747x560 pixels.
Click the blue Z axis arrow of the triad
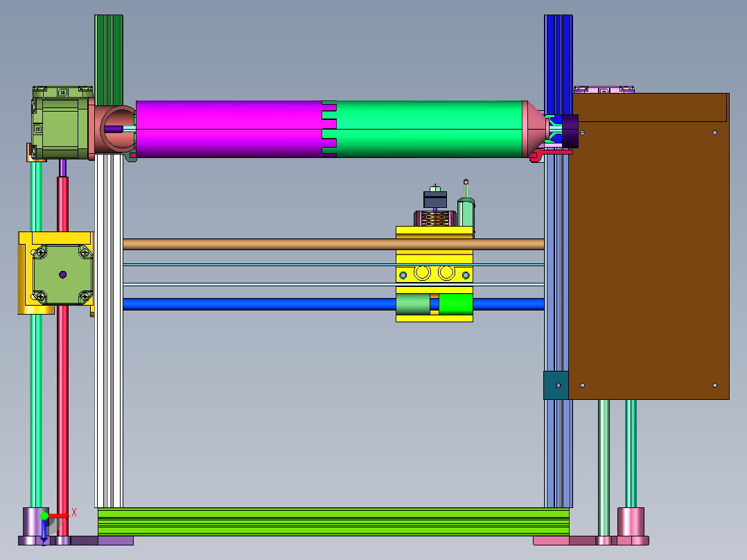point(44,530)
